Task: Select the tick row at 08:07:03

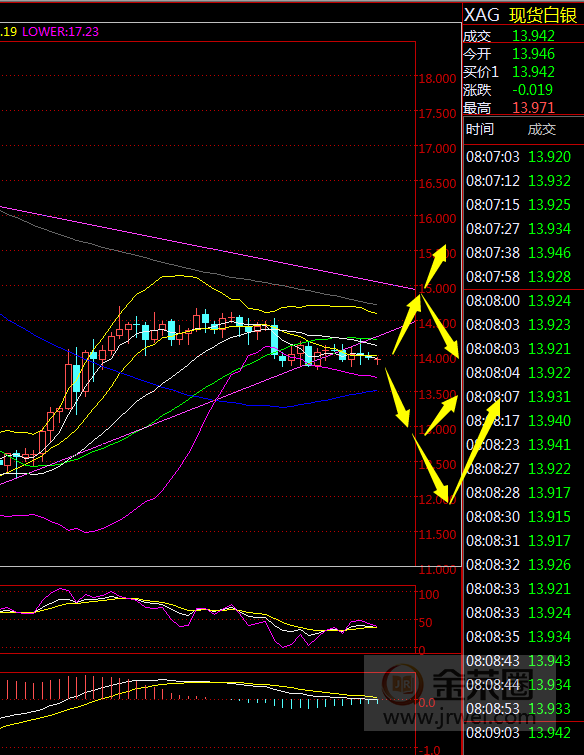Action: tap(519, 157)
